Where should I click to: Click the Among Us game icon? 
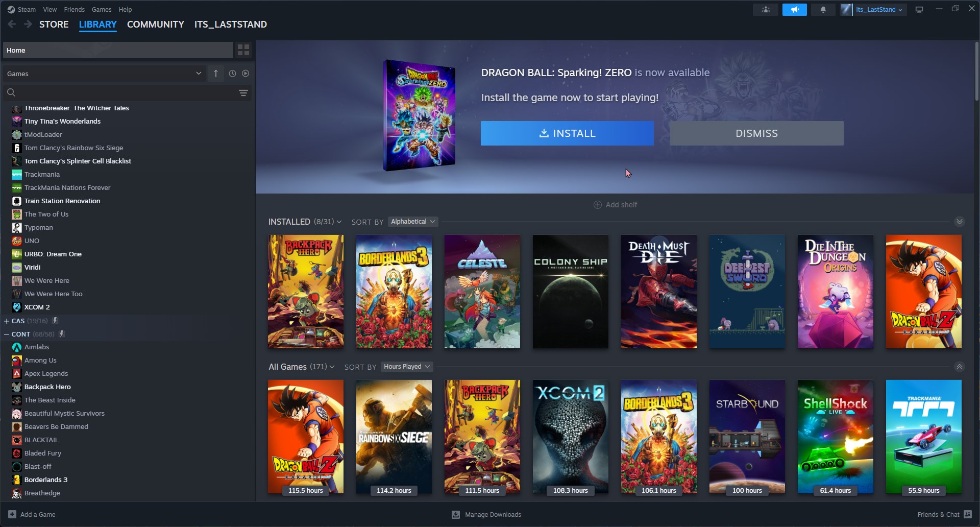(17, 360)
